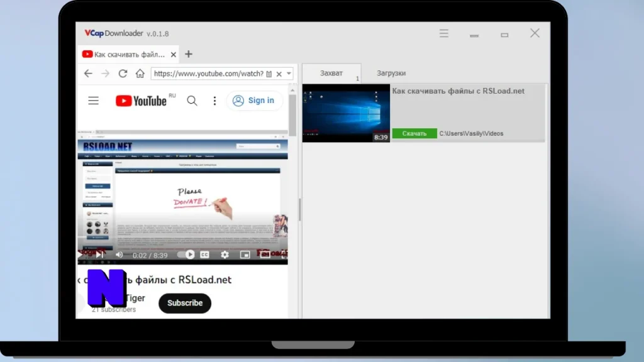644x362 pixels.
Task: Switch to the Загрузки tab
Action: (x=391, y=73)
